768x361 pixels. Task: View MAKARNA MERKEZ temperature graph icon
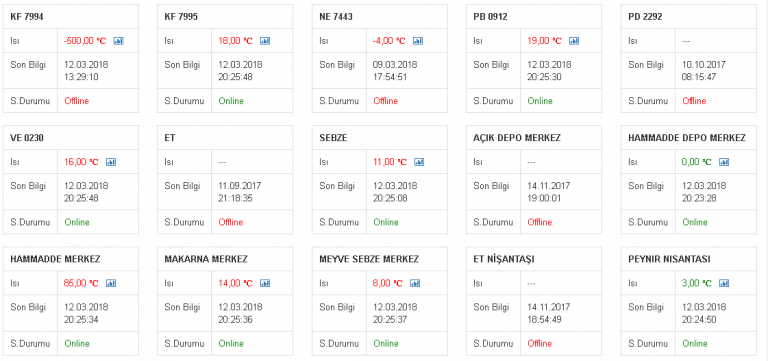[265, 283]
